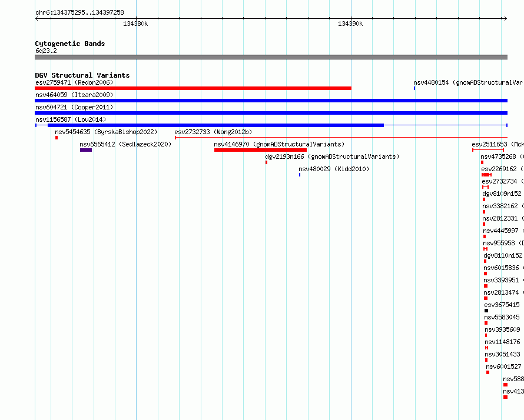Click the nsv955958 variant label
The image size is (524, 420).
click(x=503, y=243)
